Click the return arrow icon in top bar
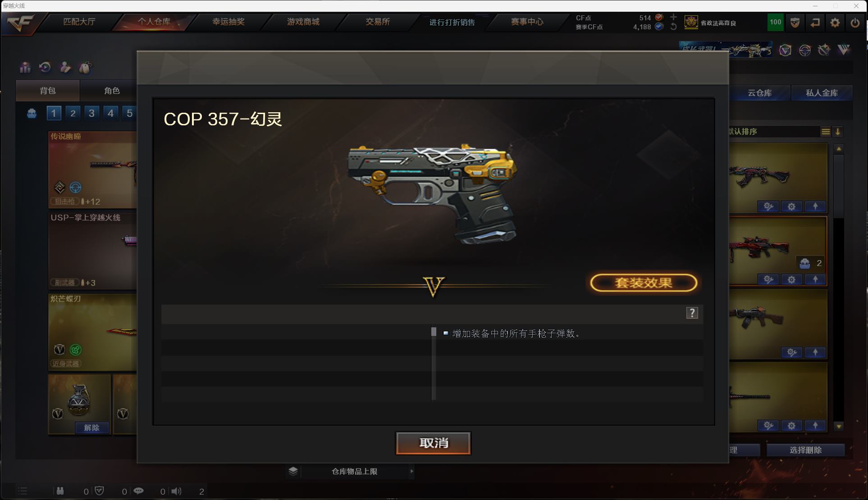The image size is (868, 500). point(815,23)
